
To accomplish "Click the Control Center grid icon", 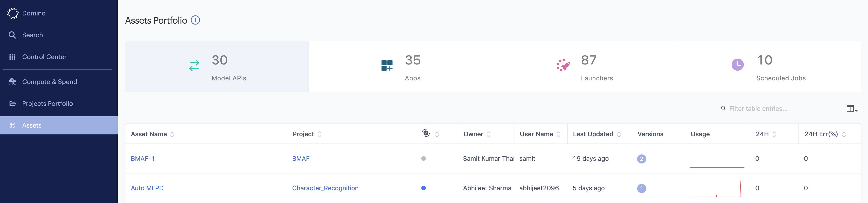I will (x=12, y=57).
